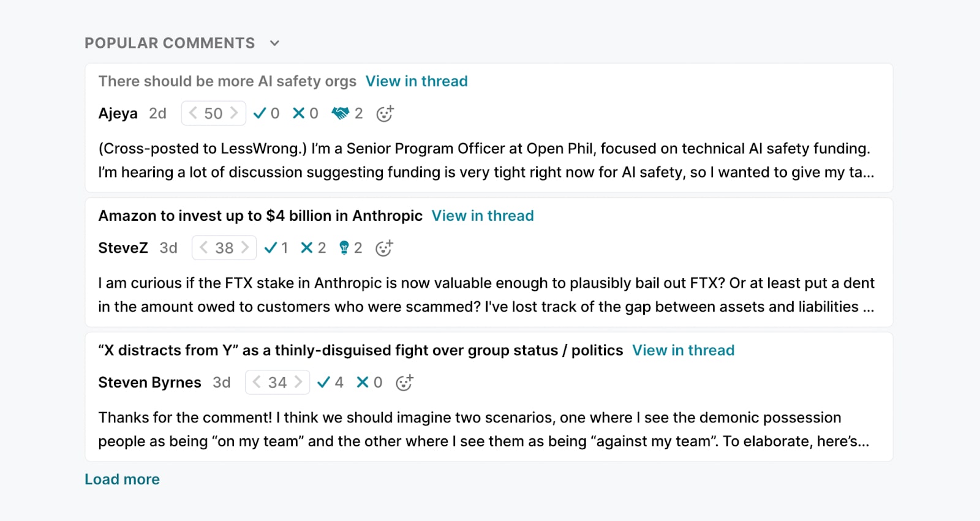Expand the Popular Comments dropdown chevron
980x521 pixels.
click(274, 43)
